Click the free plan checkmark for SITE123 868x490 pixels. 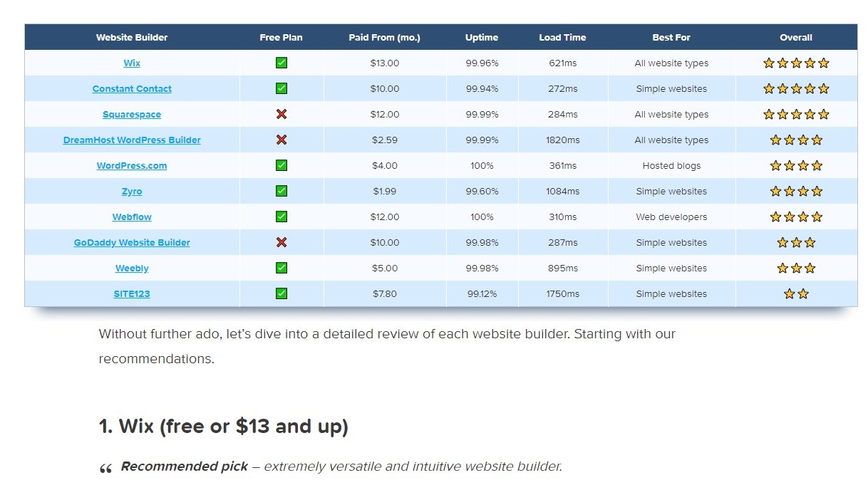tap(281, 293)
